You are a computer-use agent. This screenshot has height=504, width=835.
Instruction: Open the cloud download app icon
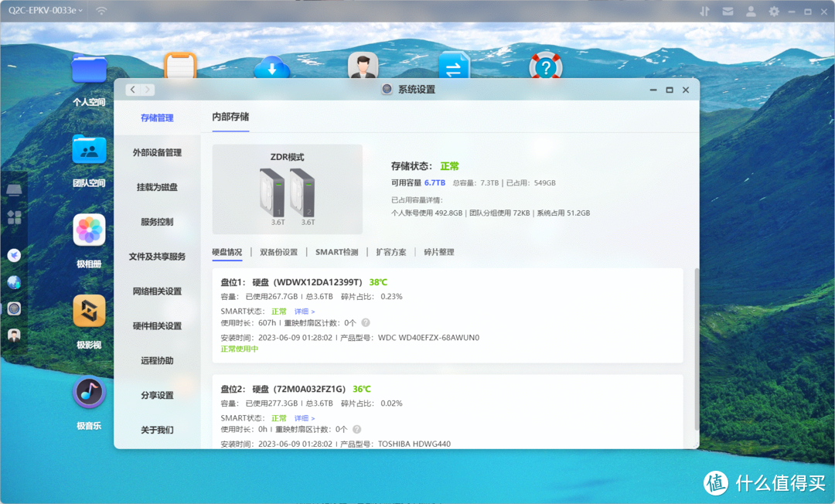pos(271,67)
